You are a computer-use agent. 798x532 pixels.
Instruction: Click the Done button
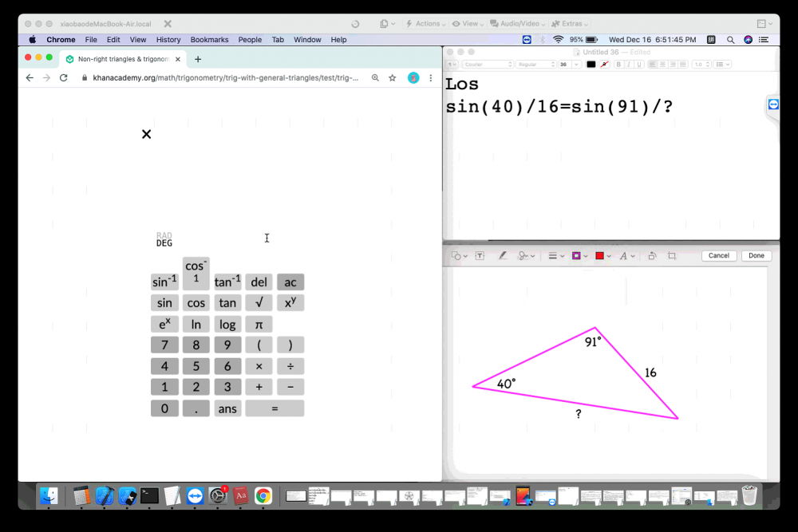[757, 256]
